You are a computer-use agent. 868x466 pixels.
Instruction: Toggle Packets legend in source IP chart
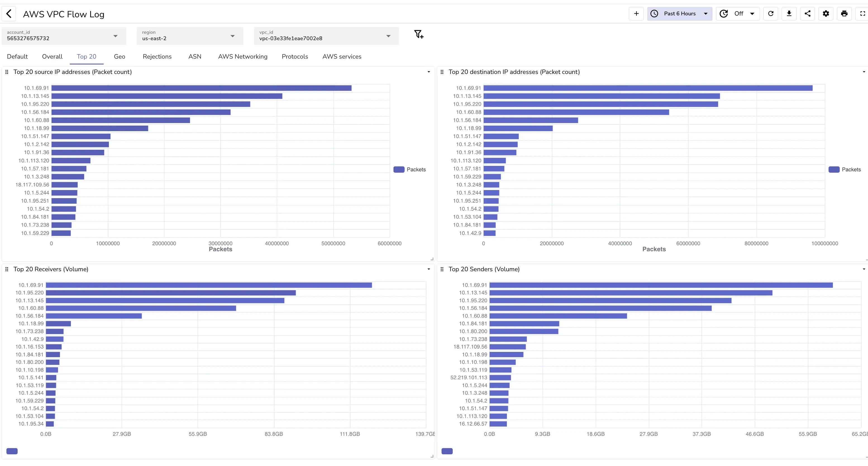click(x=409, y=169)
